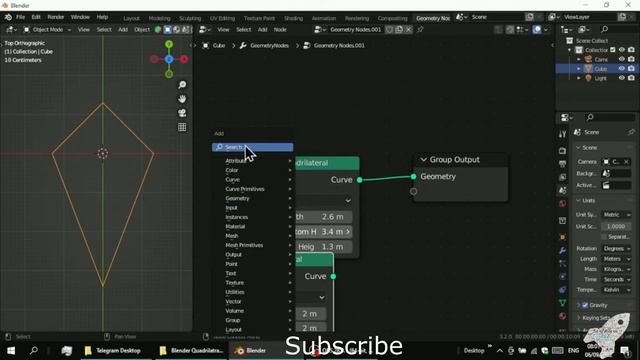Open the node editor Add menu

point(262,29)
